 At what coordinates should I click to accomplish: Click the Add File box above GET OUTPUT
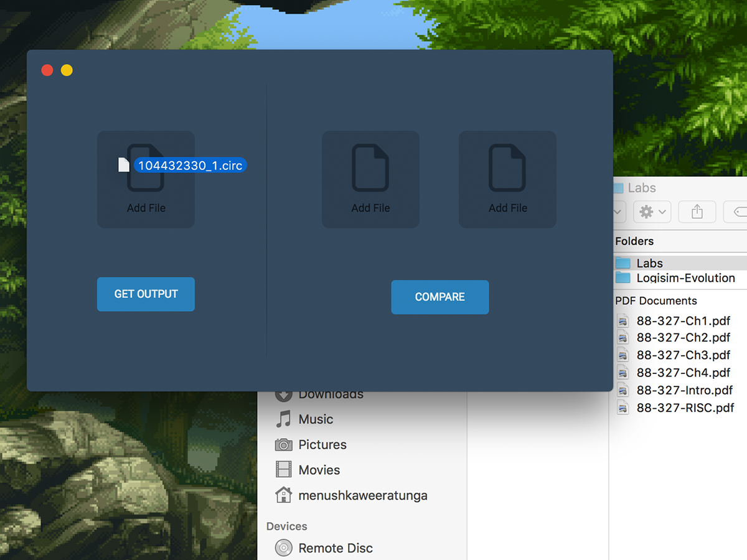146,179
